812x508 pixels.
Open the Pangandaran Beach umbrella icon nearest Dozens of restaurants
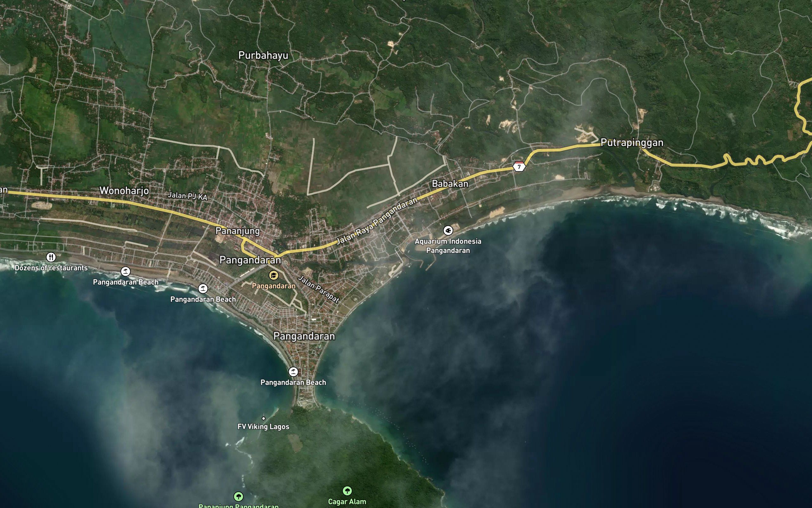126,271
